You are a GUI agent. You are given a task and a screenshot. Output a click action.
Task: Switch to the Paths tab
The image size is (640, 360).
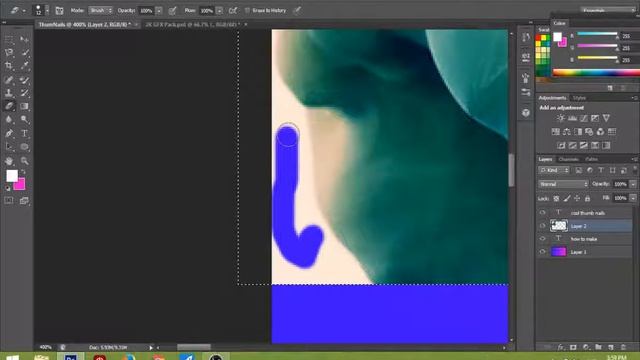591,159
